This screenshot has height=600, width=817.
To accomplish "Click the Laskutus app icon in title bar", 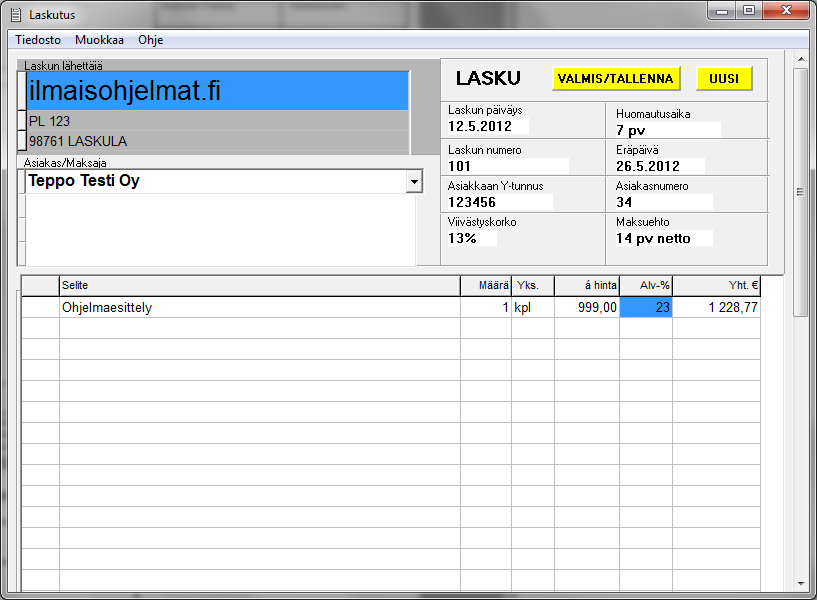I will point(16,15).
